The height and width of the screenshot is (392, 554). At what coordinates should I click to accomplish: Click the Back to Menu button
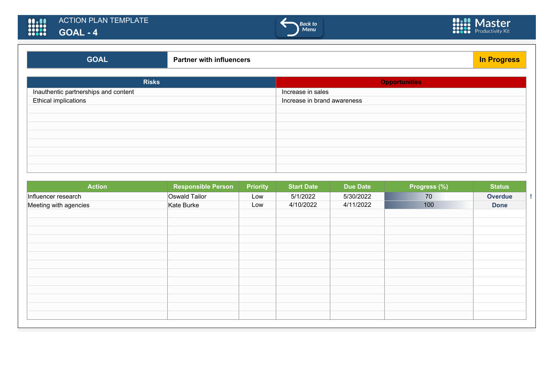tap(299, 27)
